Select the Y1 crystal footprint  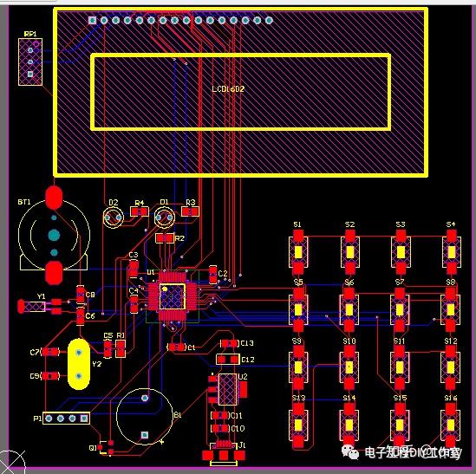[x=40, y=306]
